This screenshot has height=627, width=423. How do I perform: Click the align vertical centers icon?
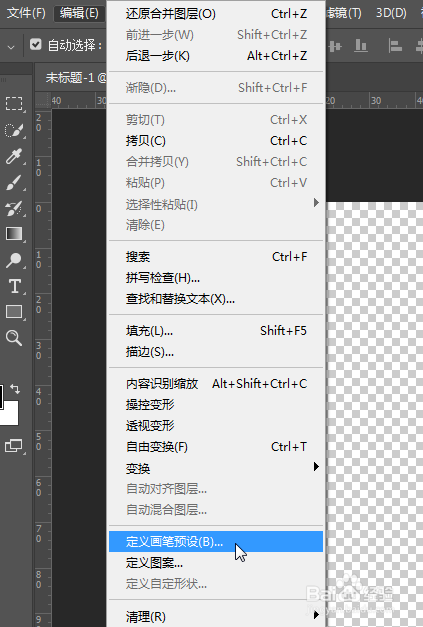[x=335, y=46]
